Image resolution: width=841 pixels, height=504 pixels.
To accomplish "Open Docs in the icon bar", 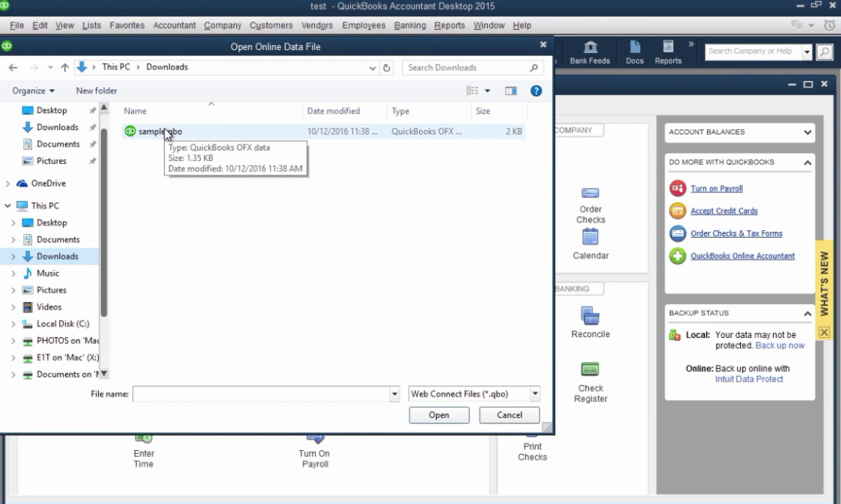I will point(634,52).
